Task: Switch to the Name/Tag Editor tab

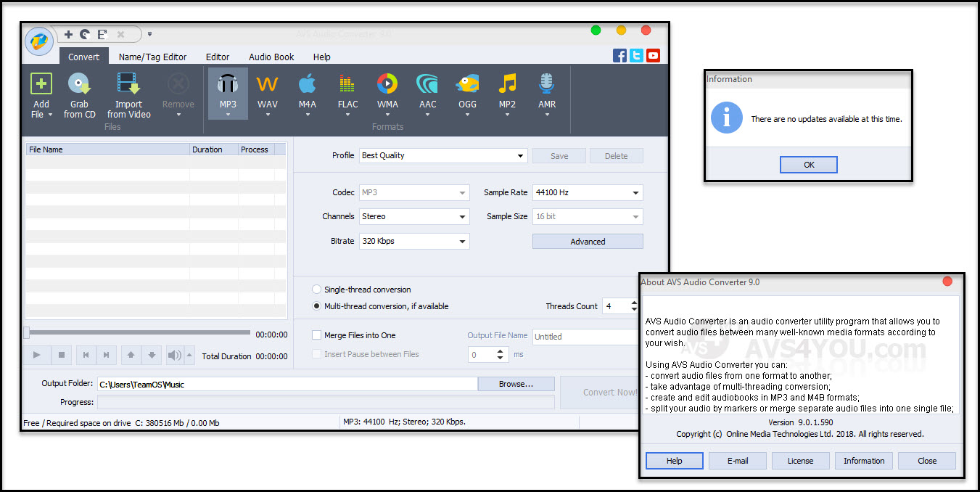Action: click(152, 57)
